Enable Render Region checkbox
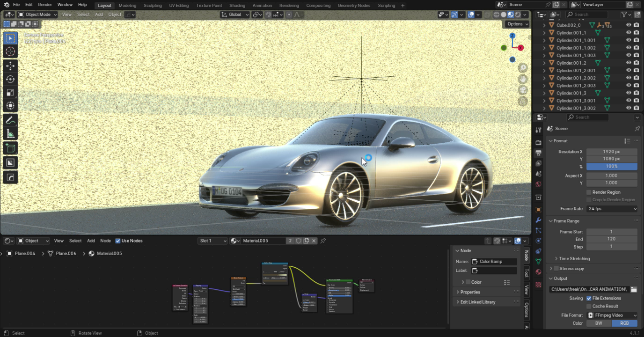 [x=589, y=192]
